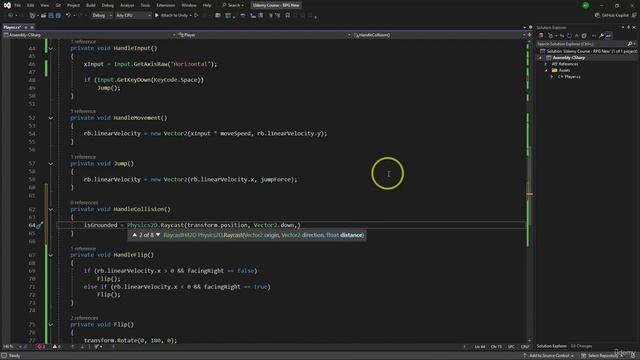Open the Project menu
This screenshot has width=640, height=360.
(73, 5)
